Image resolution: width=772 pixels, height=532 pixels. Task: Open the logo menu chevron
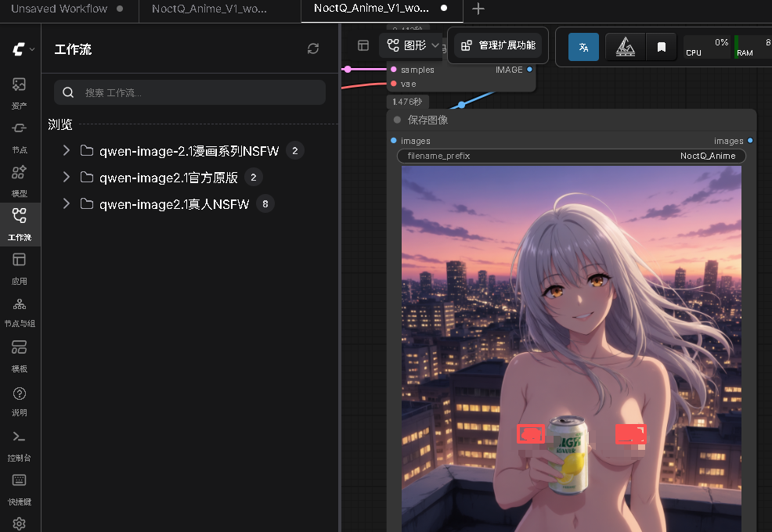33,49
